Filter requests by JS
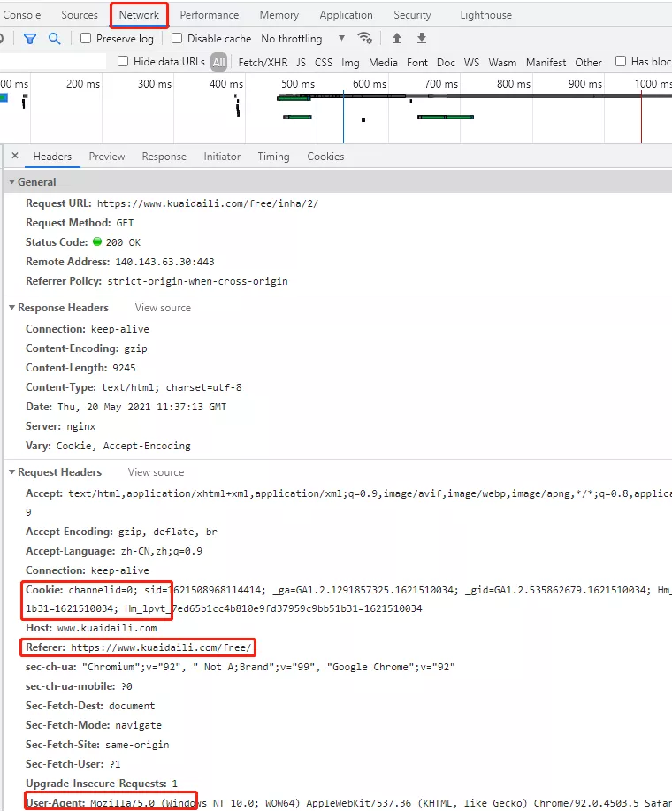The height and width of the screenshot is (811, 672). click(x=301, y=63)
